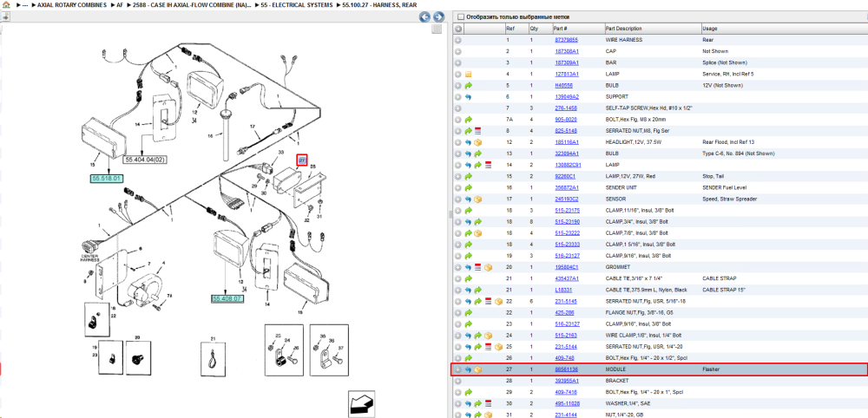868x418 pixels.
Task: Click box icon on WIRE CLAMP 515-2163 row
Action: 488,335
